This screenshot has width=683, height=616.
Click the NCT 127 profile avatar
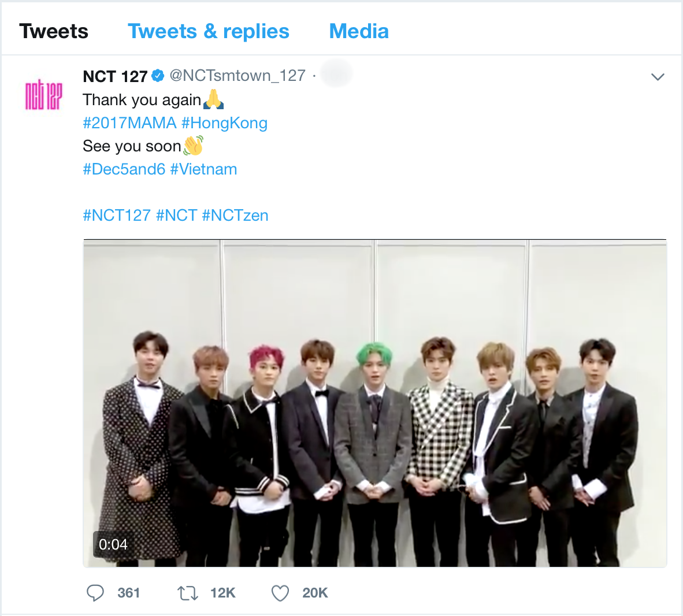43,95
